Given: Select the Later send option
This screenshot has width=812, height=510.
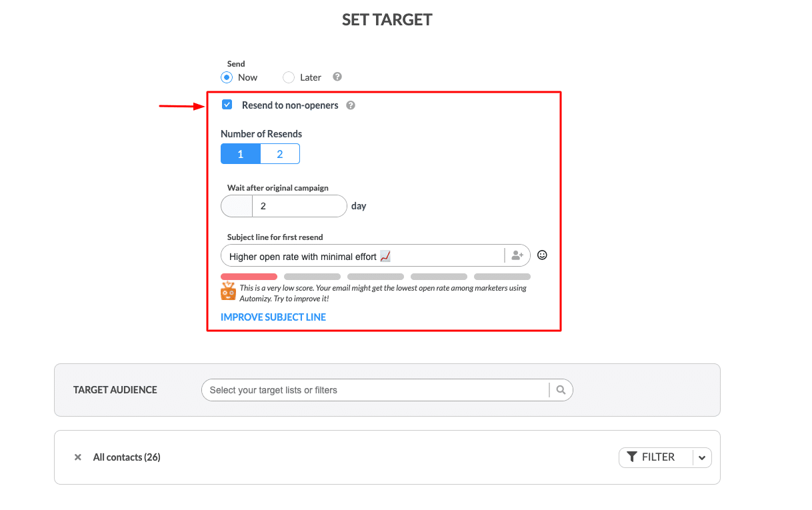Looking at the screenshot, I should [x=289, y=77].
